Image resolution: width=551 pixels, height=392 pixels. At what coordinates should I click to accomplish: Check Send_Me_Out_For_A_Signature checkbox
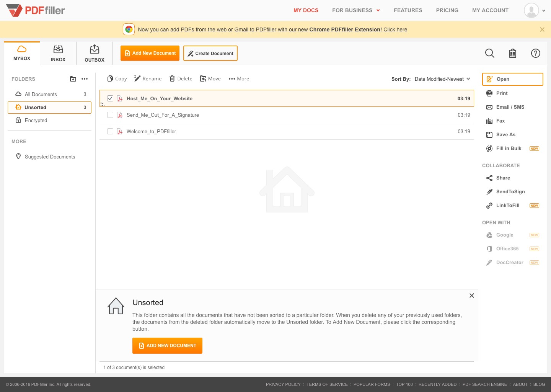coord(110,115)
